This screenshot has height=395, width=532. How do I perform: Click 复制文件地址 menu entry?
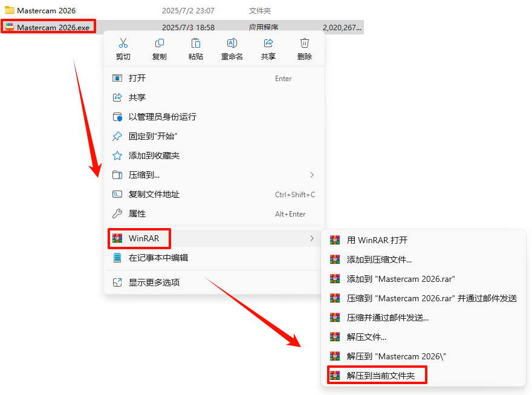(x=214, y=194)
